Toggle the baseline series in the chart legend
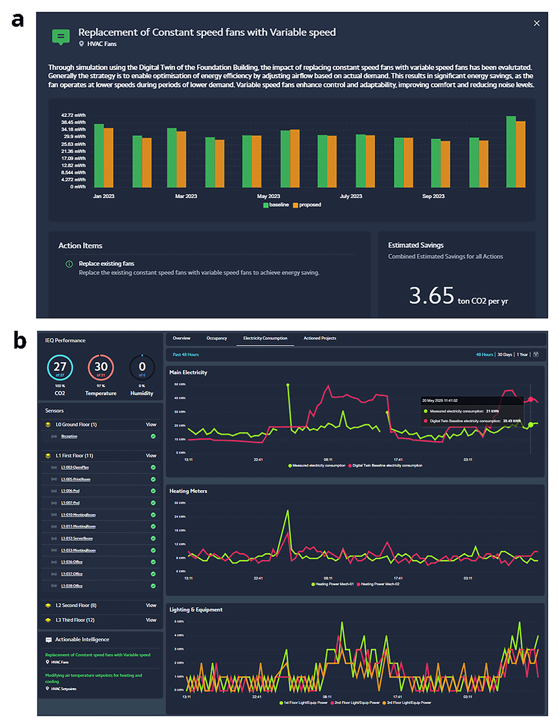Screen dimensions: 560x728 tap(276, 205)
